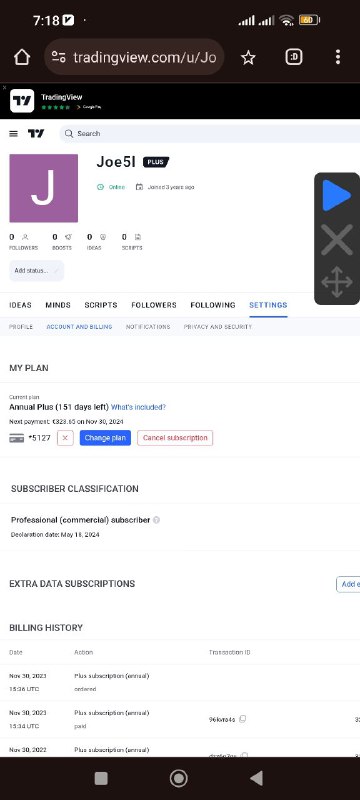
Task: Switch to the Followers tab
Action: [x=154, y=305]
